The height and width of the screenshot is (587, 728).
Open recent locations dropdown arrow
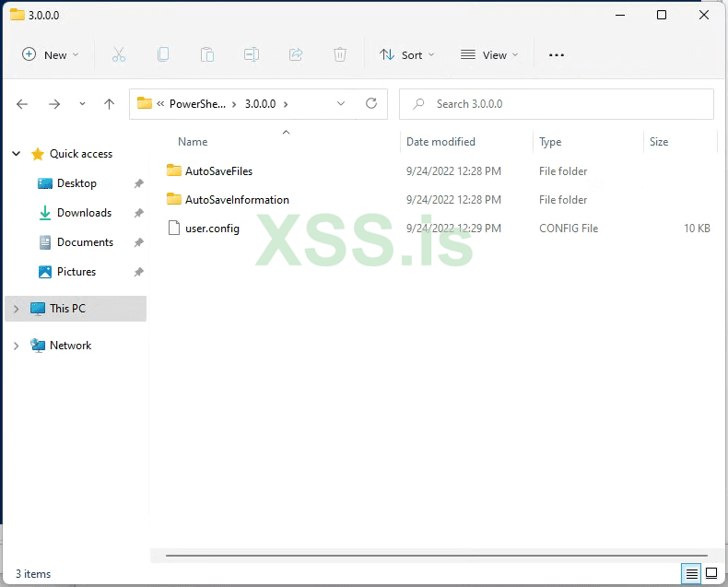(82, 104)
